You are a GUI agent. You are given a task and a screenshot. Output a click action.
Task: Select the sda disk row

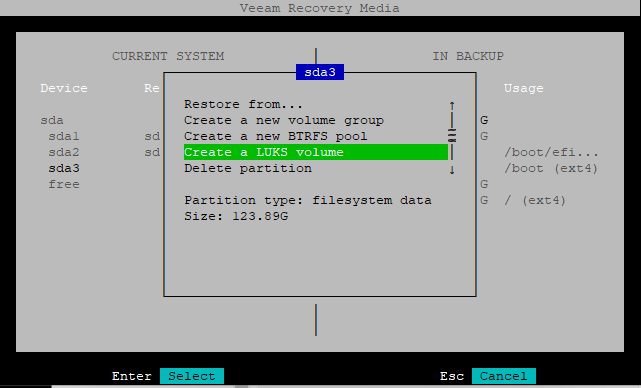(x=52, y=120)
